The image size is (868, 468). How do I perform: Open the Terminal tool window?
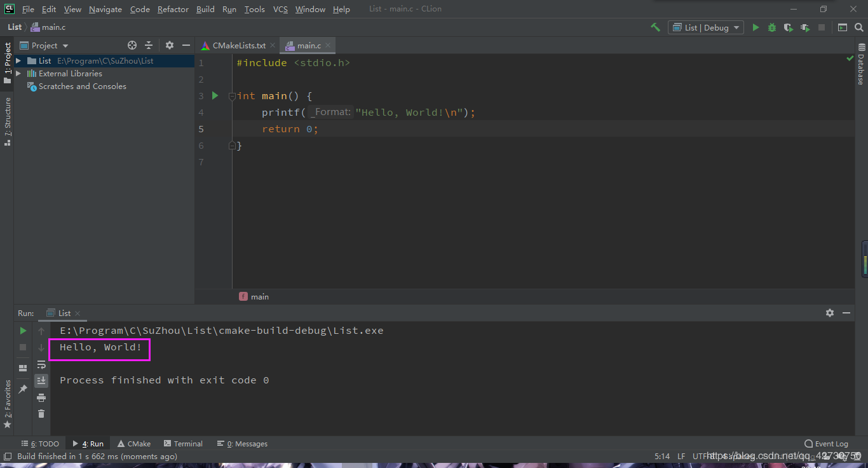click(x=184, y=444)
